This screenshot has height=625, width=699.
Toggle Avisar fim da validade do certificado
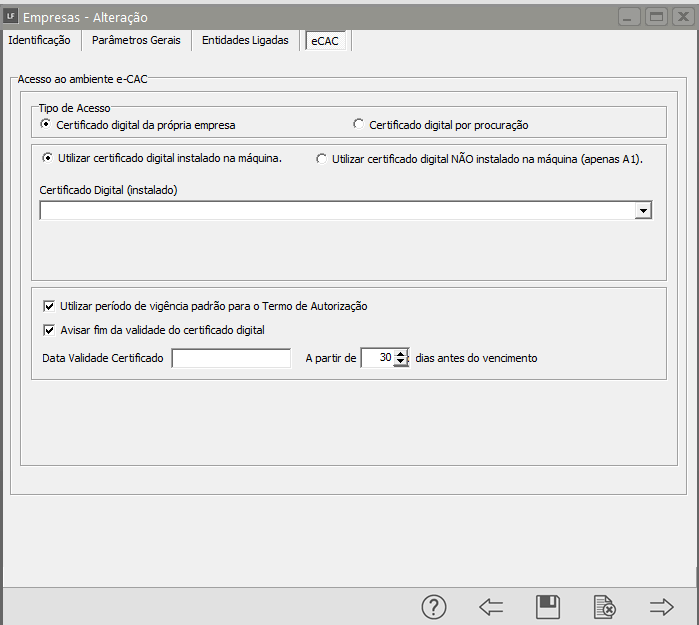point(50,330)
